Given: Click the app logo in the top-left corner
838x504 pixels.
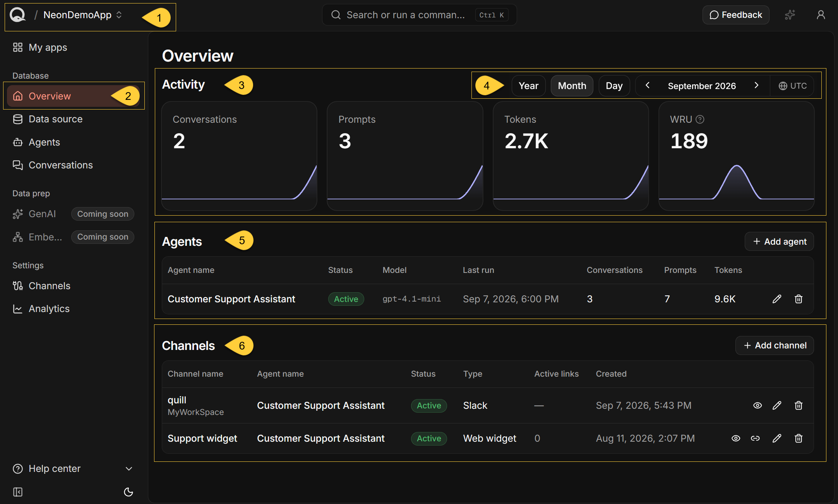Looking at the screenshot, I should click(x=17, y=15).
